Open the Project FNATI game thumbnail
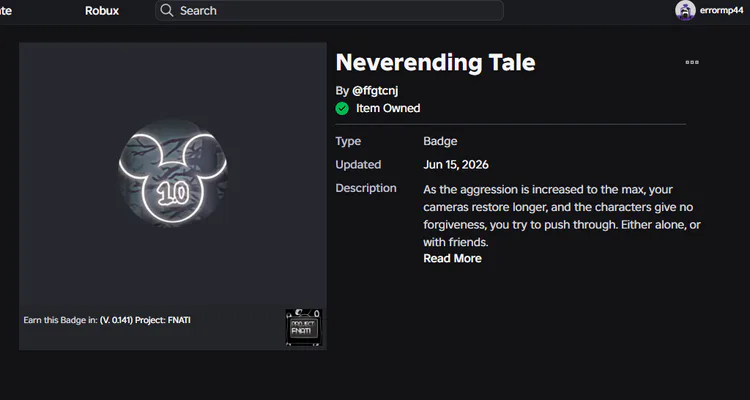The height and width of the screenshot is (400, 750). (304, 327)
